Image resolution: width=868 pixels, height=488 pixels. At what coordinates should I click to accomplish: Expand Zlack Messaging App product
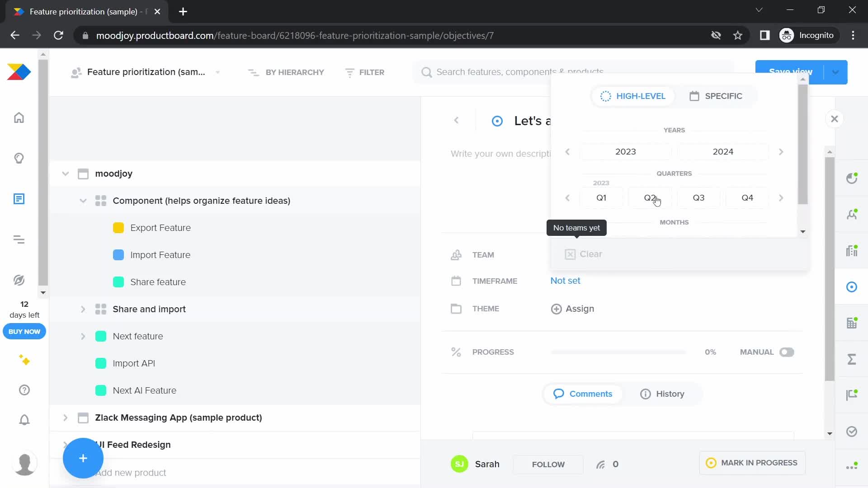tap(66, 418)
